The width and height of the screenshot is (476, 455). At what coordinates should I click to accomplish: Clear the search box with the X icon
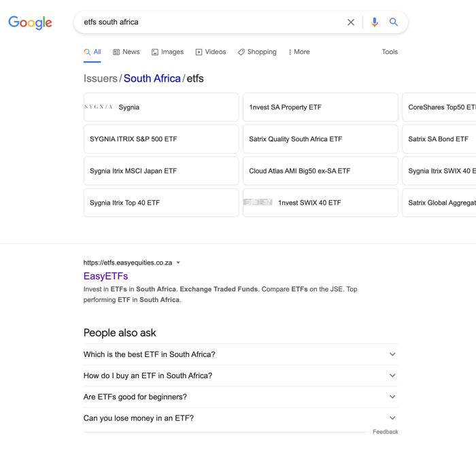point(351,22)
